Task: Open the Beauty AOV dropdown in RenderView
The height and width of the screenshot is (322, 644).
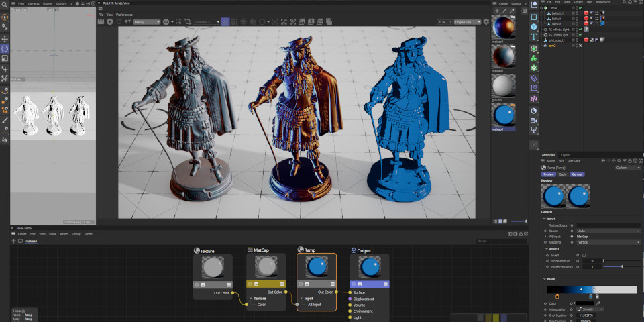Action: click(x=148, y=22)
